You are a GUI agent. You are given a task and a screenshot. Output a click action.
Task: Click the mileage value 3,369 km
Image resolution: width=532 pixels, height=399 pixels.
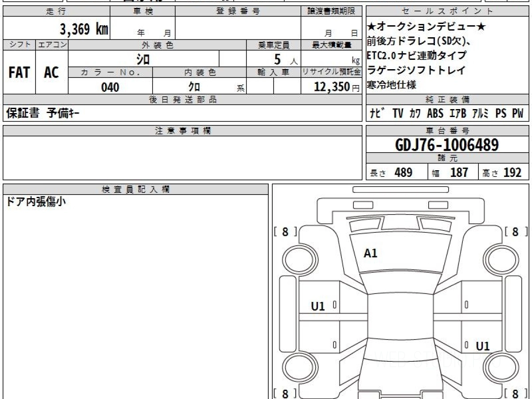(84, 29)
